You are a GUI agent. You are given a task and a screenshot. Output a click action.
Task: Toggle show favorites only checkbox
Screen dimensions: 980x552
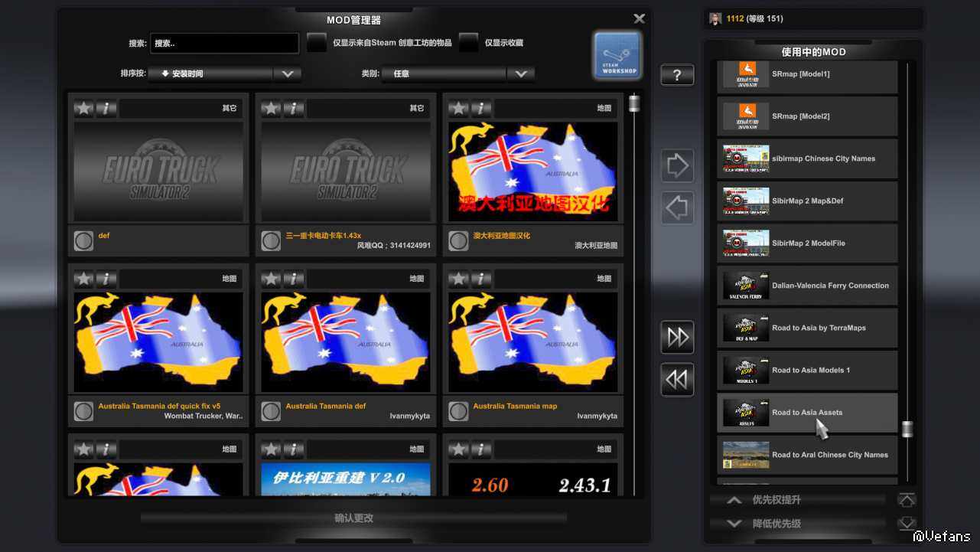[469, 43]
